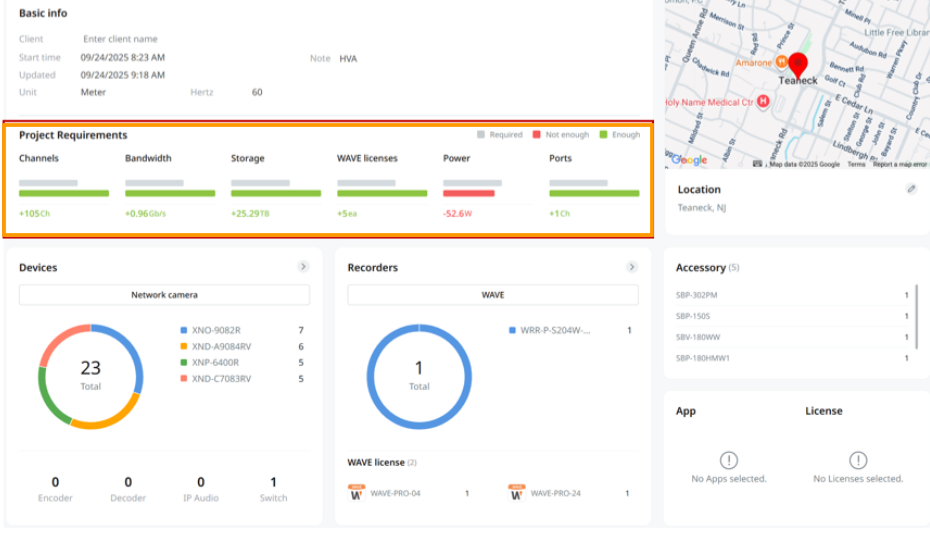930x535 pixels.
Task: Click the XND-C7083RV device name
Action: point(221,378)
